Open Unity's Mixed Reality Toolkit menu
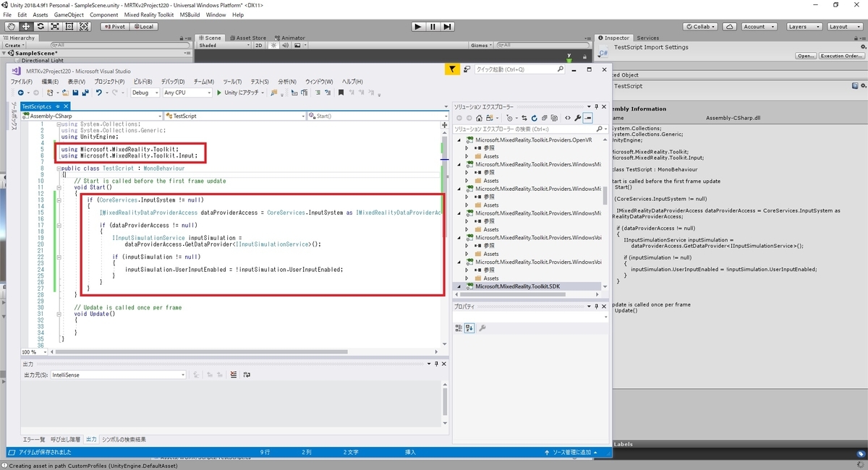Viewport: 868px width, 470px height. click(150, 14)
